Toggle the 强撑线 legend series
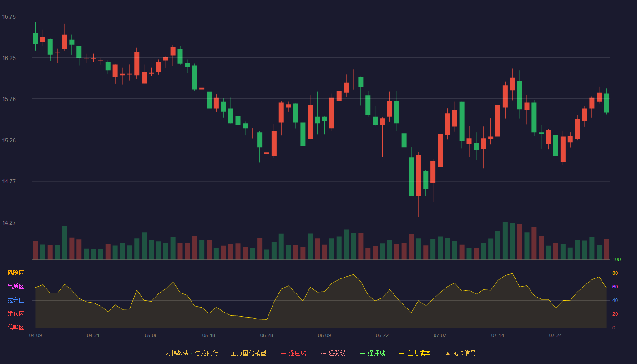 [373, 353]
